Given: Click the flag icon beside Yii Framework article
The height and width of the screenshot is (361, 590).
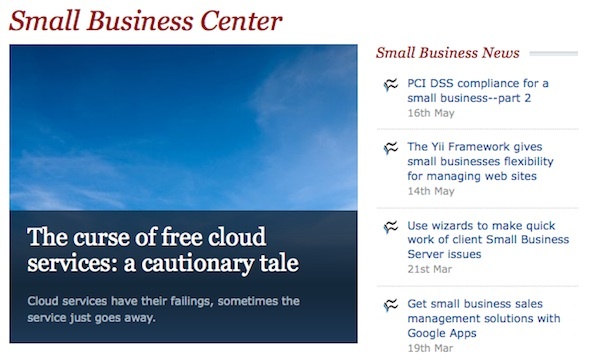Looking at the screenshot, I should (391, 148).
